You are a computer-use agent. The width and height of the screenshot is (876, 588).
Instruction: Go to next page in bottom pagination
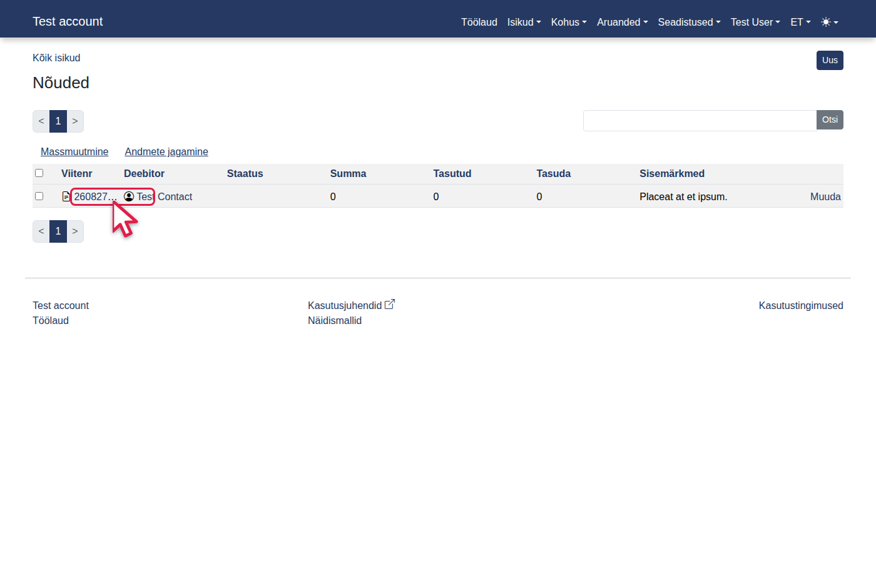(x=75, y=231)
